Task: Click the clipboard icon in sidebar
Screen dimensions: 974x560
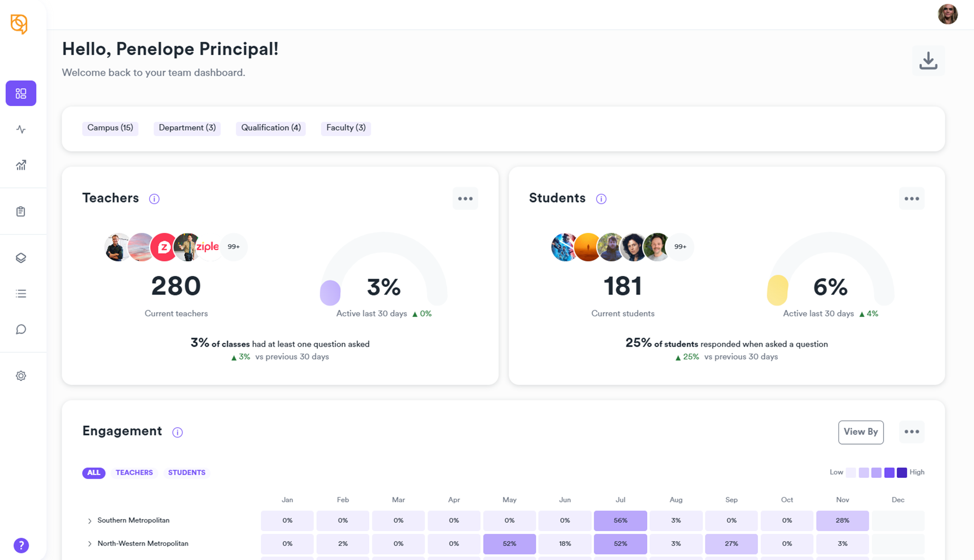Action: [x=21, y=212]
